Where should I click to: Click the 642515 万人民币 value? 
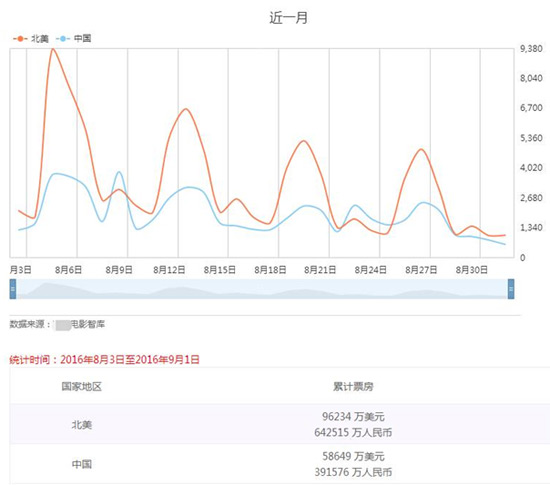[353, 432]
